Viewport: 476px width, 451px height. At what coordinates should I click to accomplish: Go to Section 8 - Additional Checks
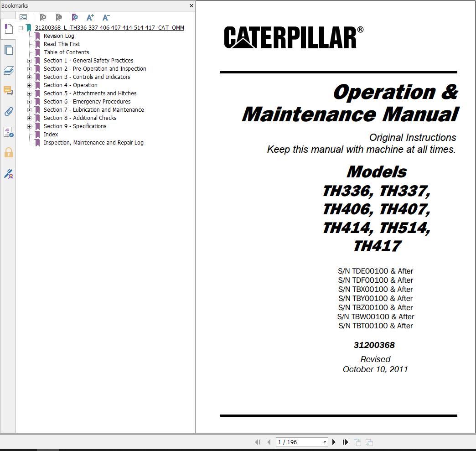click(x=80, y=118)
